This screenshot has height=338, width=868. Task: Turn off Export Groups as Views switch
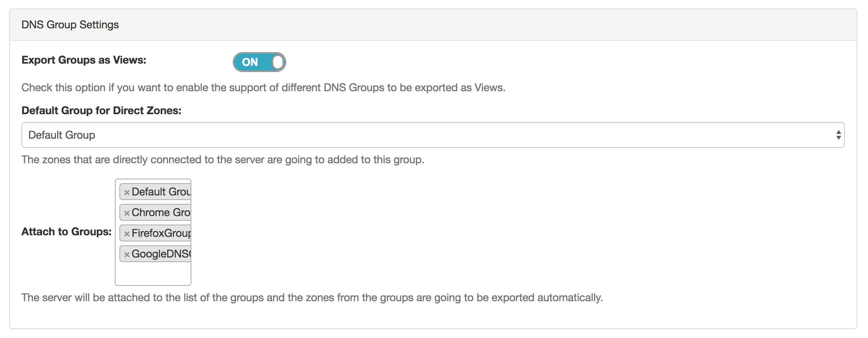[x=259, y=62]
